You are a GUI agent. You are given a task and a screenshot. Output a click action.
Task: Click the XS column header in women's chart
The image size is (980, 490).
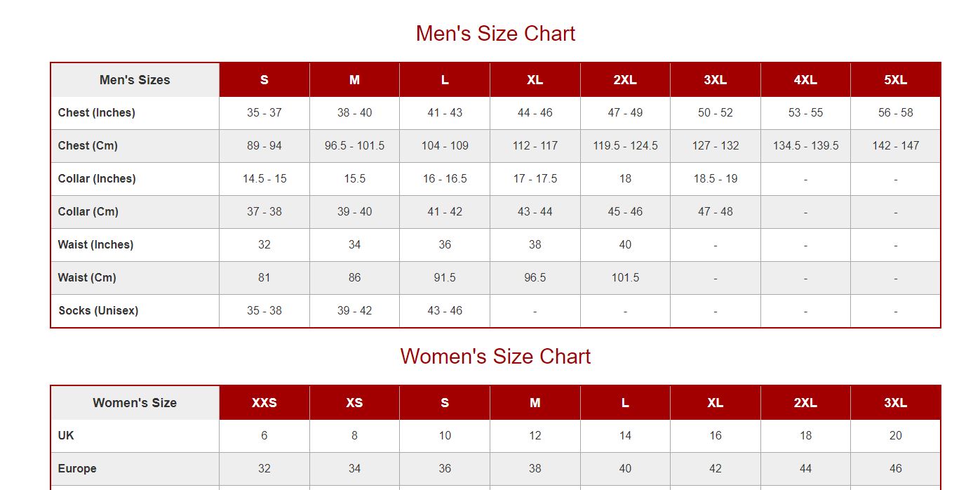point(354,403)
